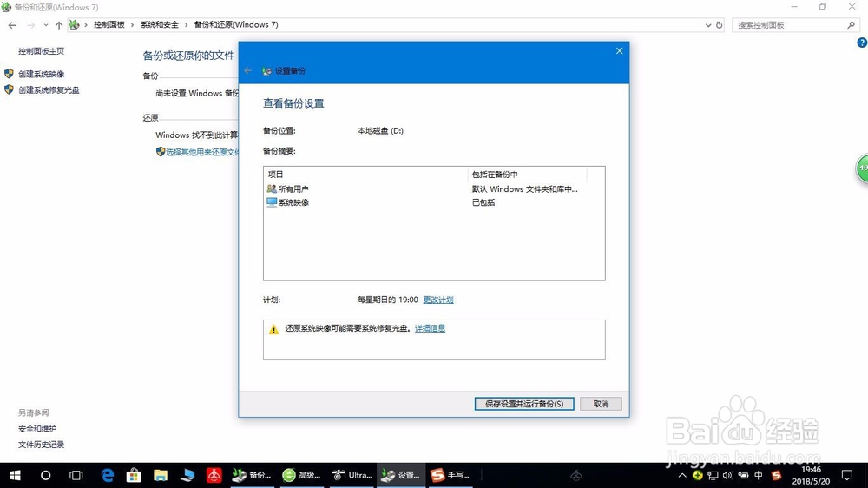The image size is (868, 488).
Task: Click the Cortana circle on taskbar
Action: 45,475
